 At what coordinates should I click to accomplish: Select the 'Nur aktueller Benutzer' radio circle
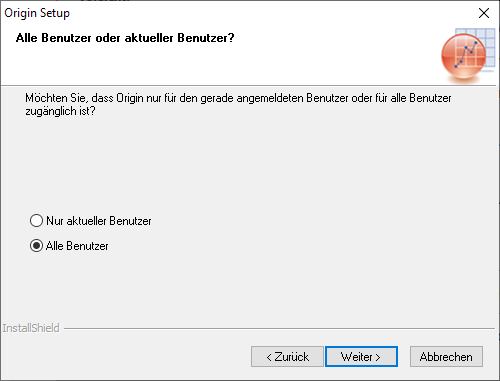[36, 221]
